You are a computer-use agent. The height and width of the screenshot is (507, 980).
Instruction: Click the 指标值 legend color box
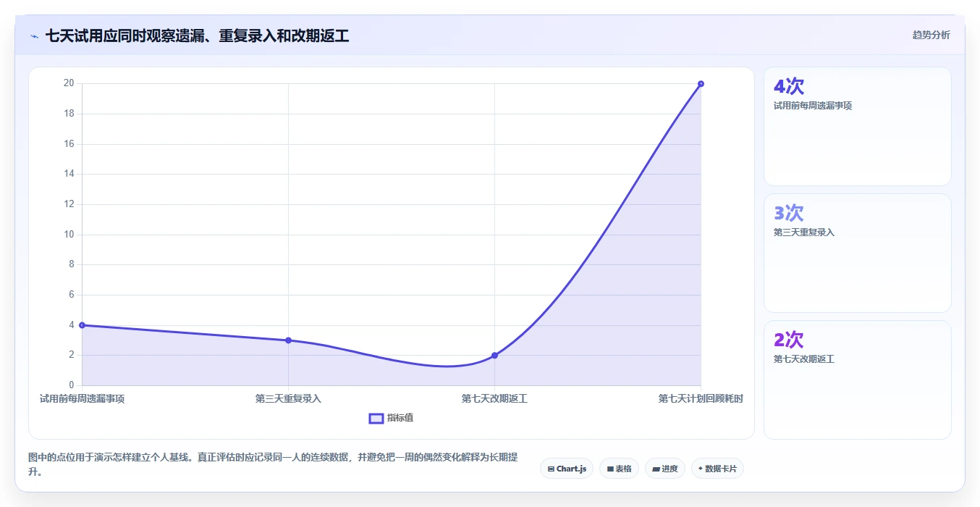(x=376, y=418)
